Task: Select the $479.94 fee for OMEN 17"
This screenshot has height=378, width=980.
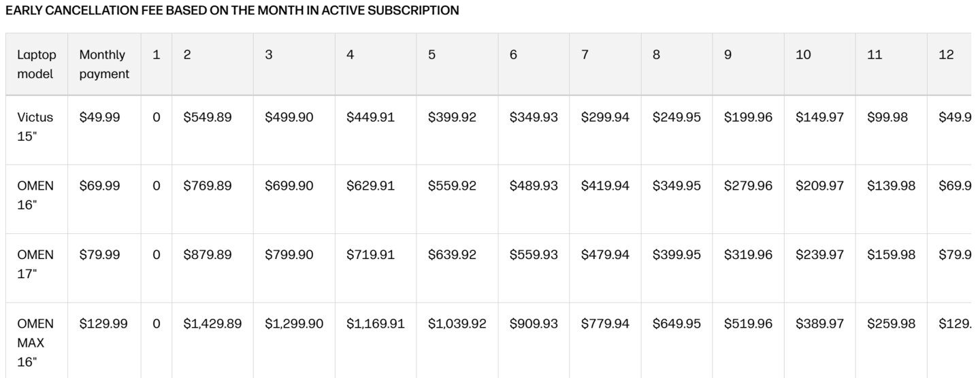Action: (605, 254)
